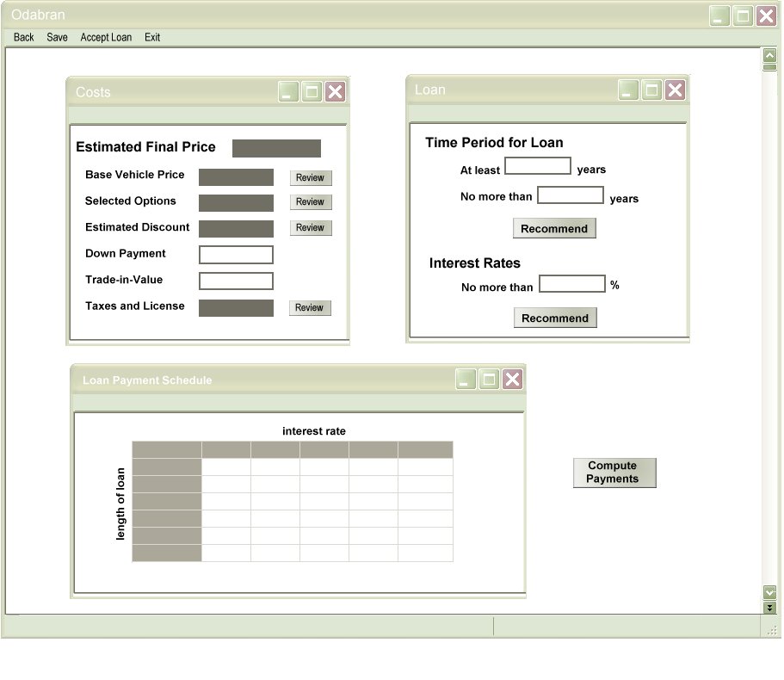784x680 pixels.
Task: Open the Back menu item
Action: 24,37
